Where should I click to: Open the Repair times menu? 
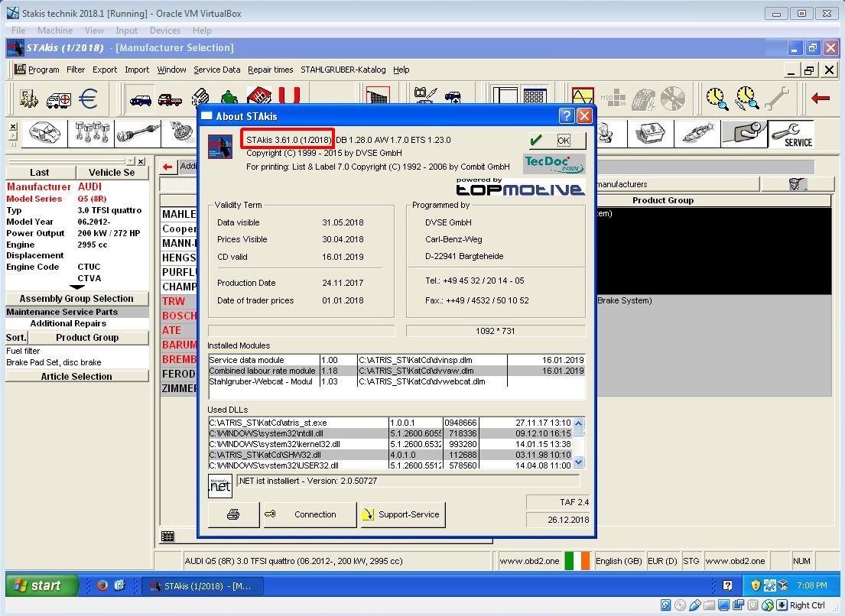tap(270, 70)
